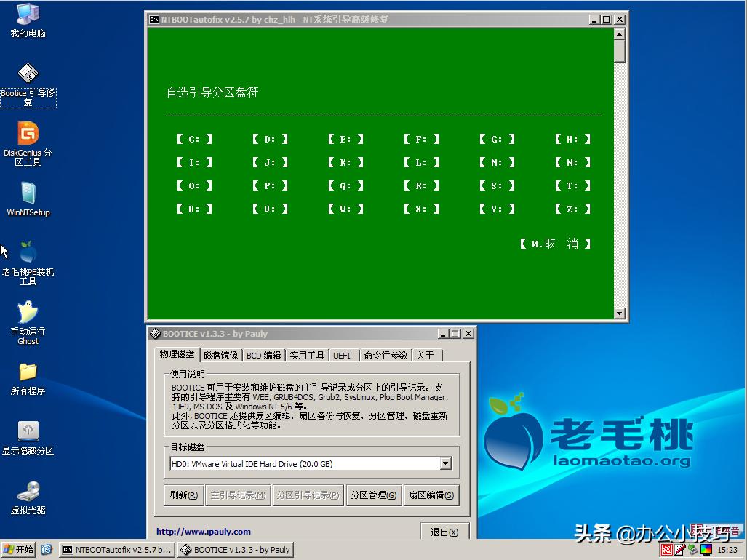Viewport: 747px width, 560px height.
Task: Maximize the NTBOOTautofix window
Action: (607, 20)
